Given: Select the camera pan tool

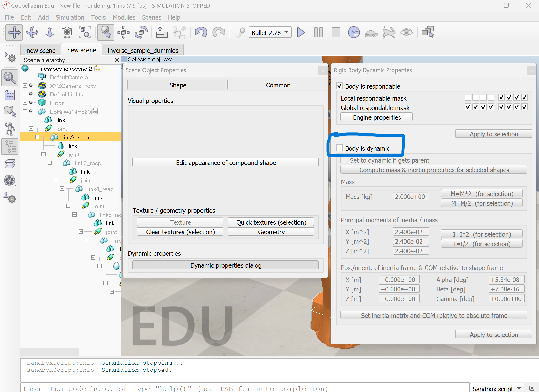Looking at the screenshot, I should (x=14, y=32).
